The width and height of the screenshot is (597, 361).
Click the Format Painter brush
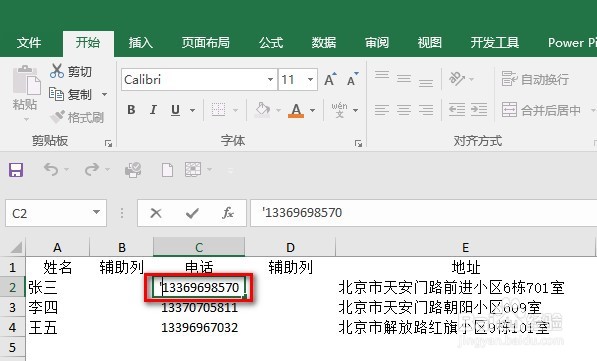tap(57, 117)
